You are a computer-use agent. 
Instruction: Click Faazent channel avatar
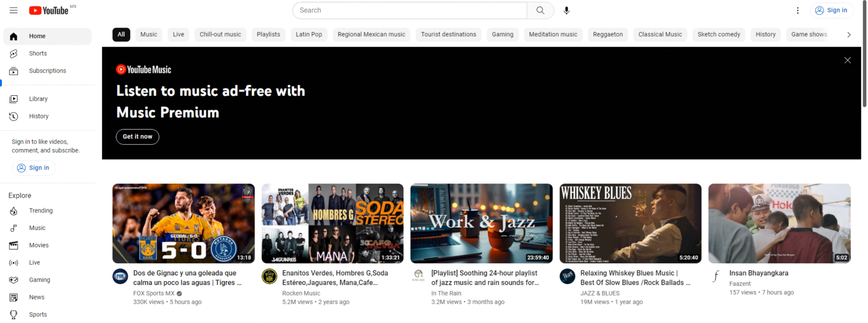(716, 276)
